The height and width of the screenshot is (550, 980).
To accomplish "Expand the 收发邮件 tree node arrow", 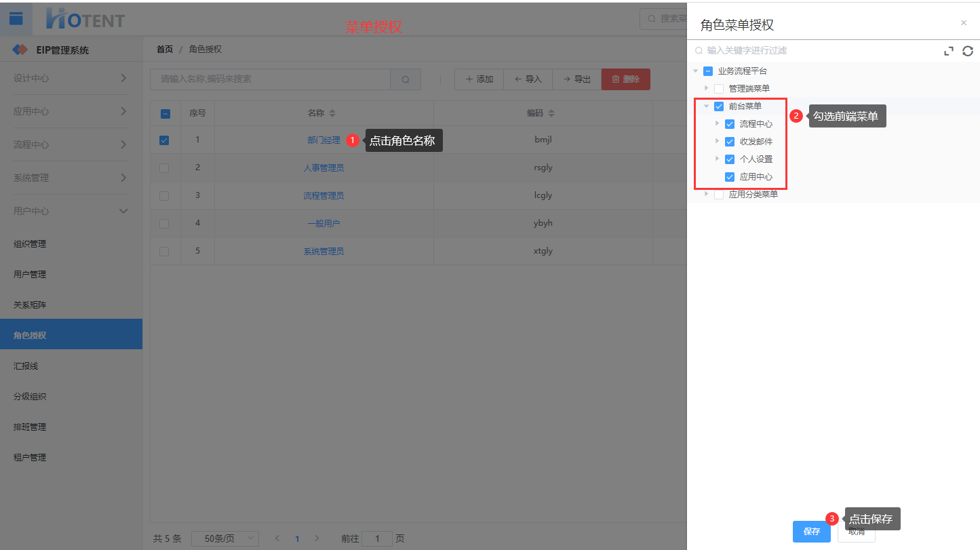I will click(x=718, y=141).
